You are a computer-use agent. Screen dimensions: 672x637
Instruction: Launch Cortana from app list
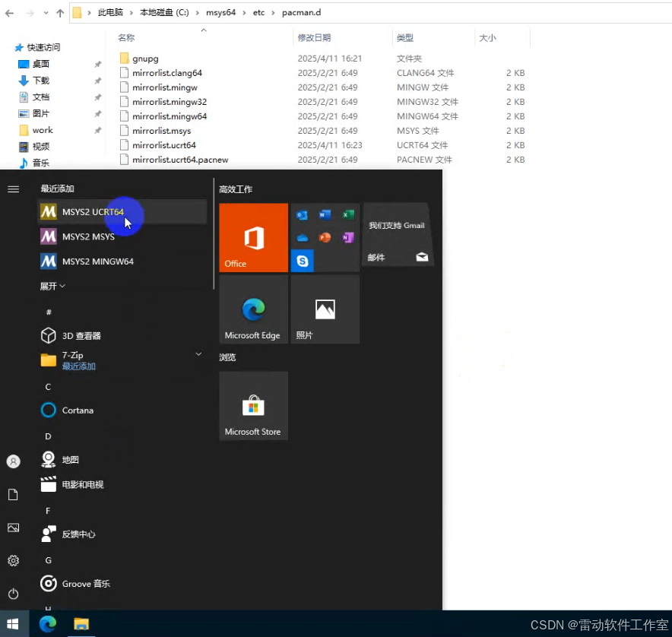coord(122,410)
